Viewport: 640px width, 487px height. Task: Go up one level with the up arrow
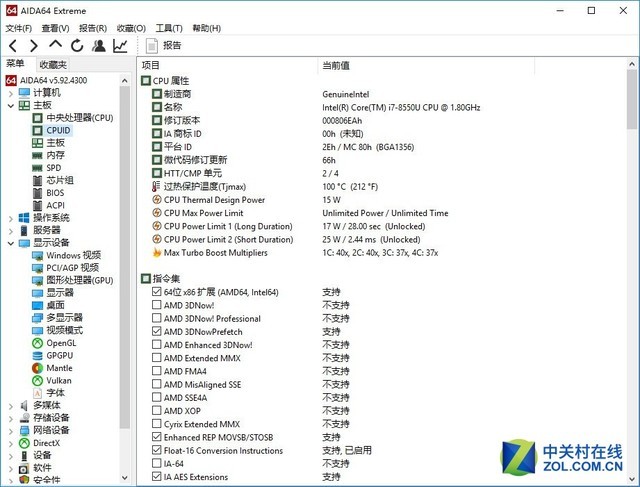tap(55, 45)
